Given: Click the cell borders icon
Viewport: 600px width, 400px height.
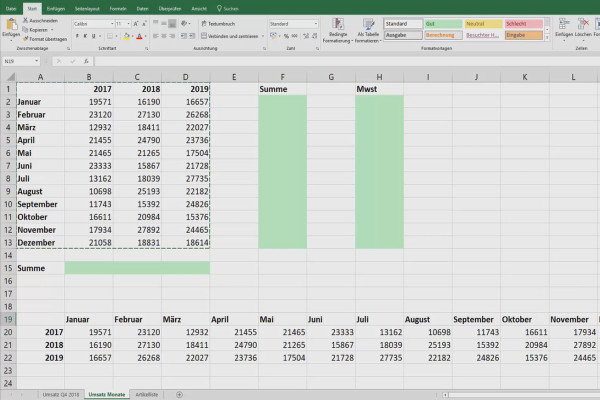Looking at the screenshot, I should (x=110, y=36).
